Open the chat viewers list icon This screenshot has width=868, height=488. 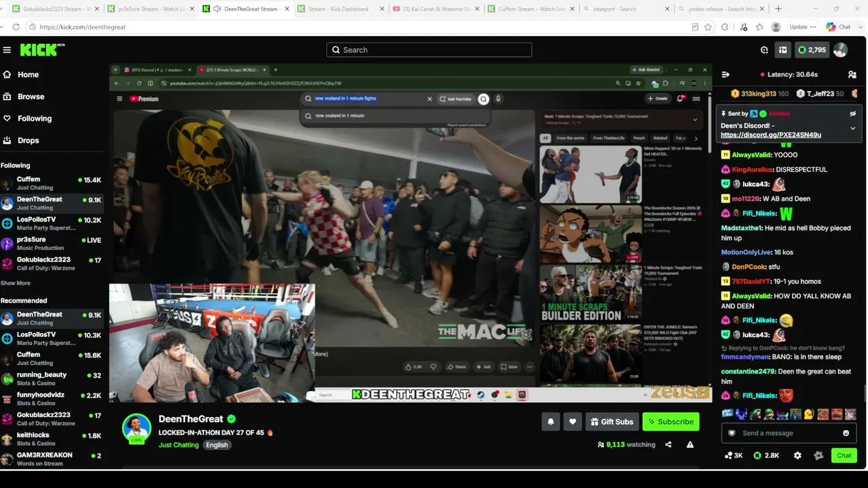pos(852,75)
